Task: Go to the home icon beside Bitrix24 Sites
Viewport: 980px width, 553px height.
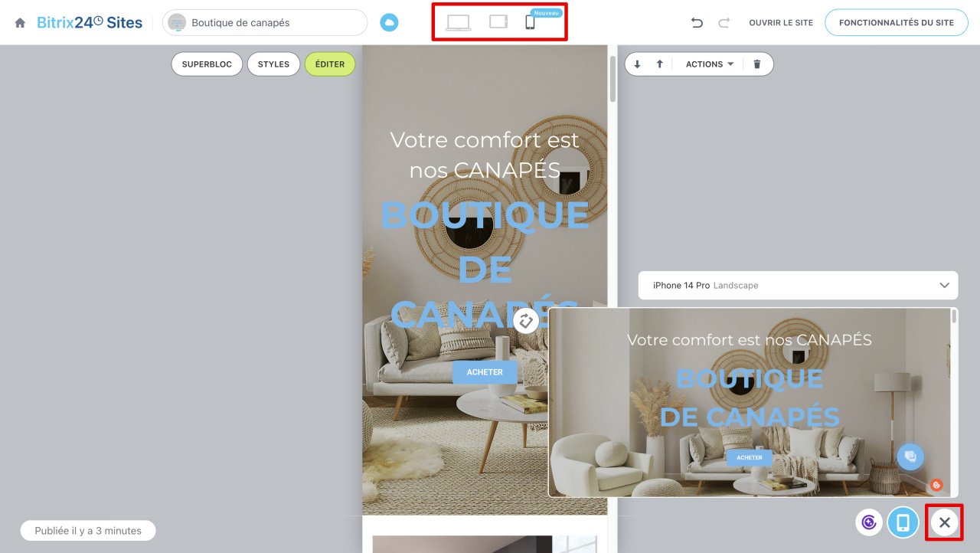Action: (20, 23)
